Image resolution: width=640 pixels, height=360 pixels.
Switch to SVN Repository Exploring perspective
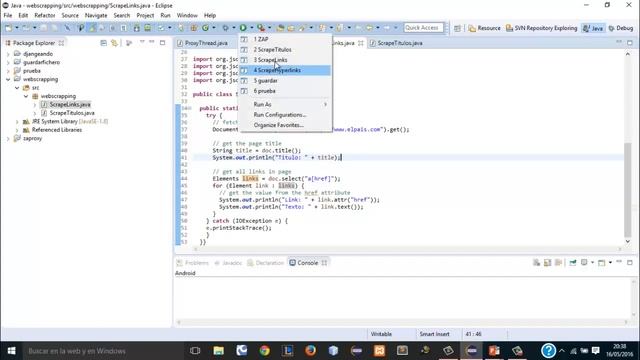click(542, 28)
